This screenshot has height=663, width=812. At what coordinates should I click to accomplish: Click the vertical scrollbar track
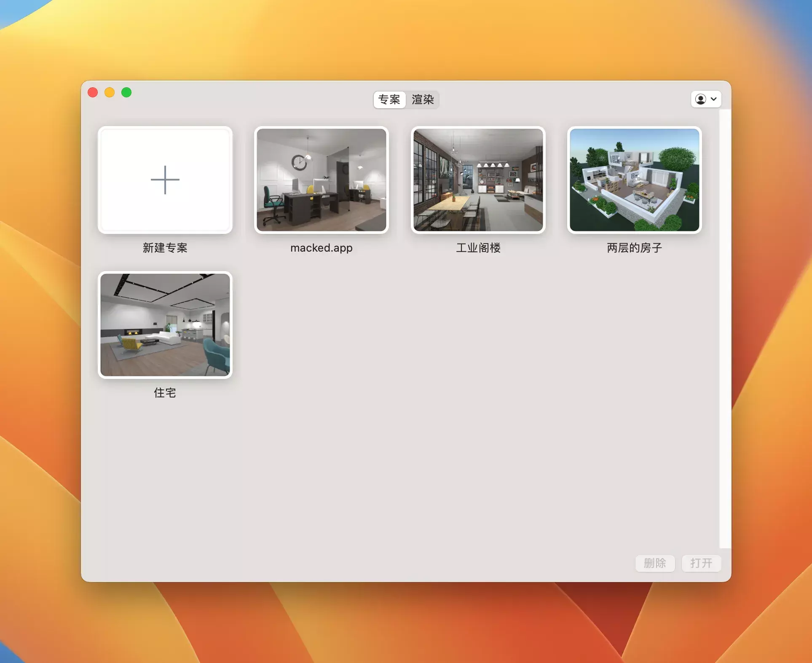click(724, 329)
